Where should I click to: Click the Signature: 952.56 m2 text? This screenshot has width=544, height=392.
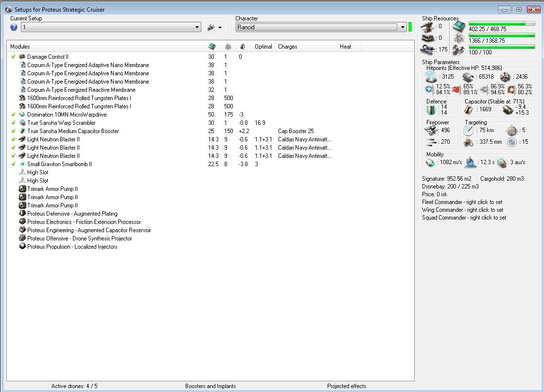(446, 179)
